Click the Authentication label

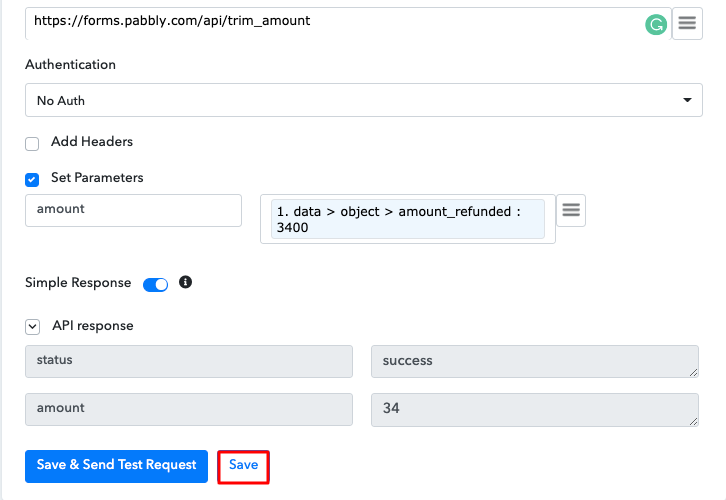(x=70, y=64)
